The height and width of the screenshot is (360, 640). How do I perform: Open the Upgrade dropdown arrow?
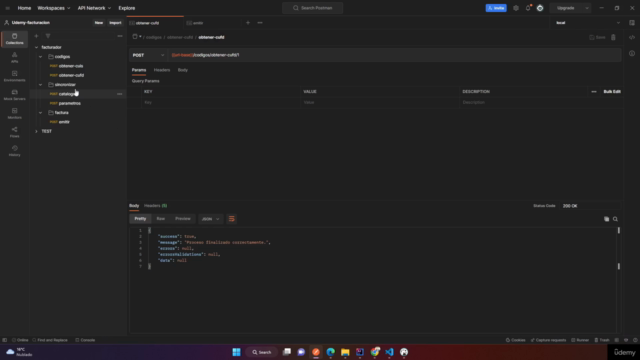tap(587, 8)
